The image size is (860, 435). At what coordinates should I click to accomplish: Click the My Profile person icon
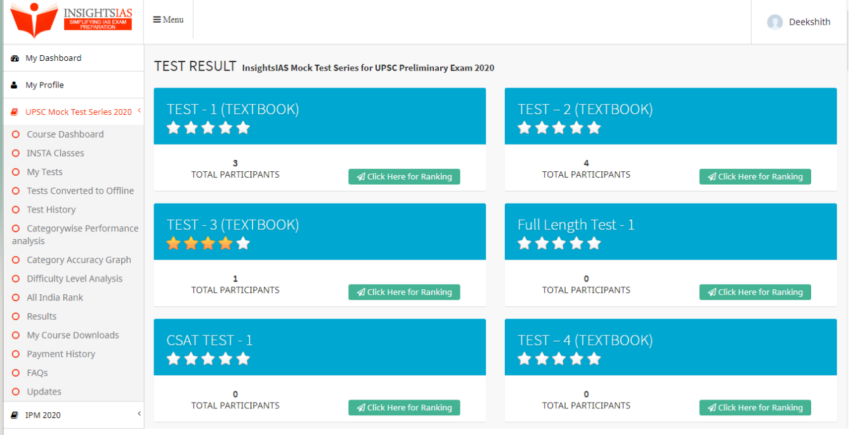[x=14, y=85]
